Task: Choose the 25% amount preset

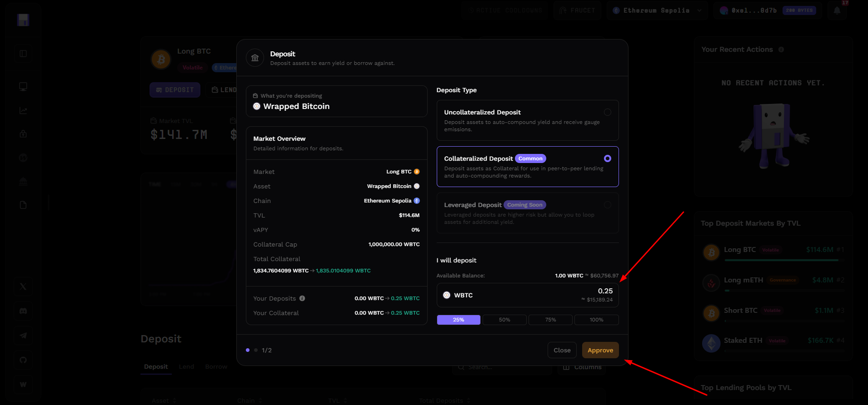Action: (459, 320)
